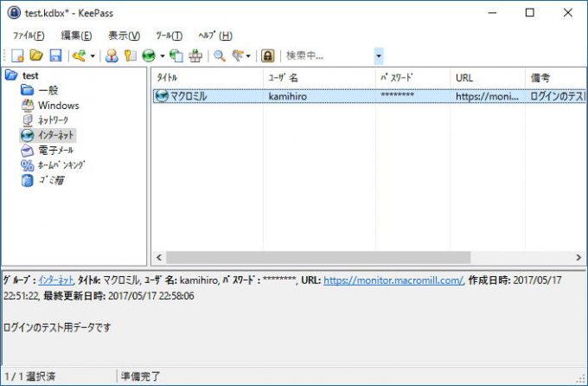588x386 pixels.
Task: Open the monitor.macromill.com link
Action: (x=393, y=280)
